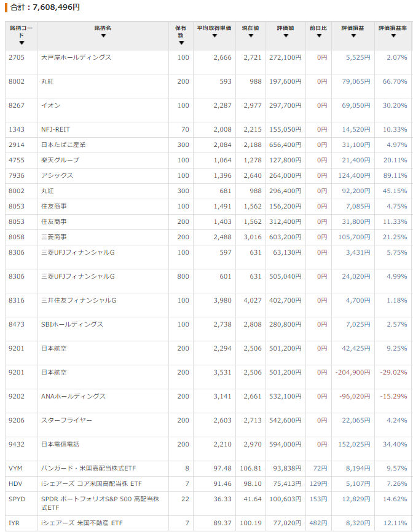The width and height of the screenshot is (413, 532).
Task: Select ticker HDV
Action: pyautogui.click(x=15, y=484)
